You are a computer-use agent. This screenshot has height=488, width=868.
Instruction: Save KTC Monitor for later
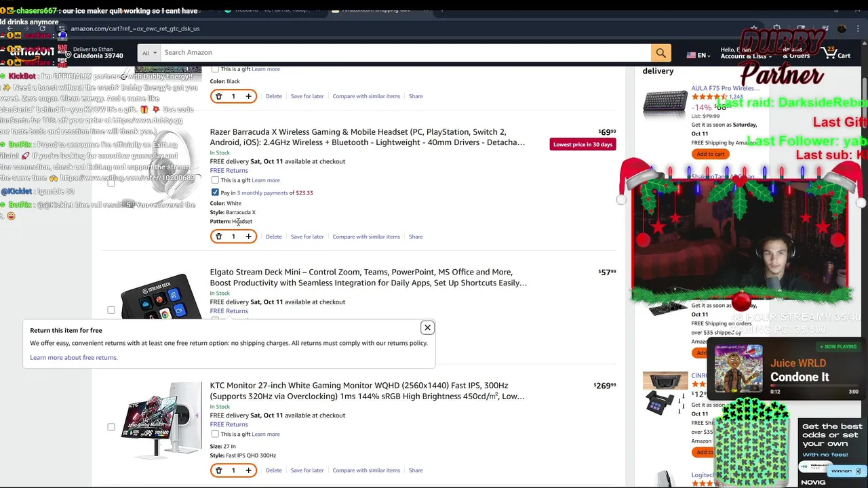click(x=307, y=470)
